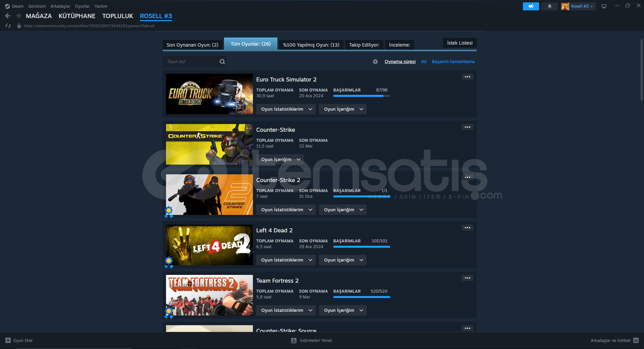Click the search magnifier in Oyun bul
This screenshot has width=644, height=349.
point(222,62)
